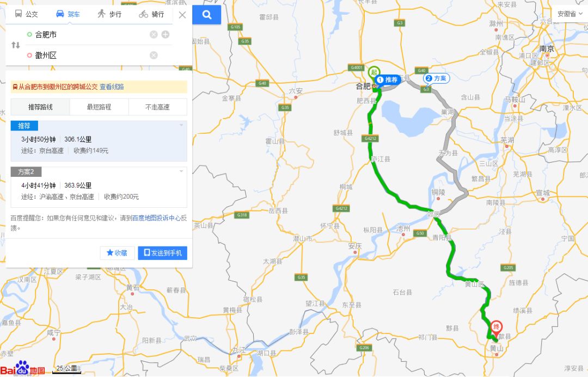
Task: Click the green 起 start marker
Action: pos(373,72)
